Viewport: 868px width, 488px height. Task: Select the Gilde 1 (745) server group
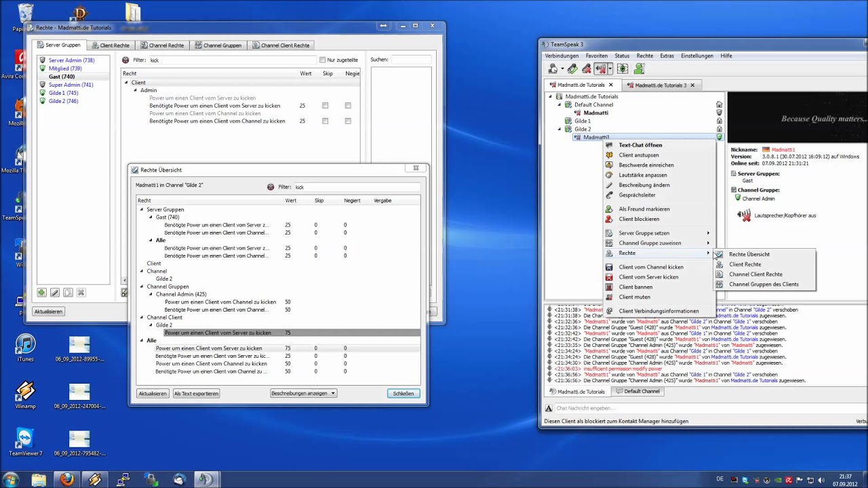(63, 93)
